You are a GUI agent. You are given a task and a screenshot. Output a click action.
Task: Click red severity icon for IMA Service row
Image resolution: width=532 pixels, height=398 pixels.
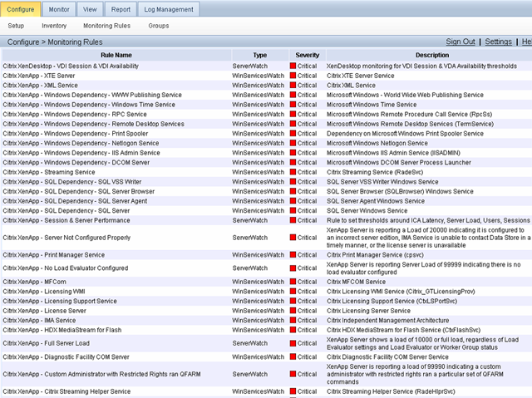[x=293, y=320]
